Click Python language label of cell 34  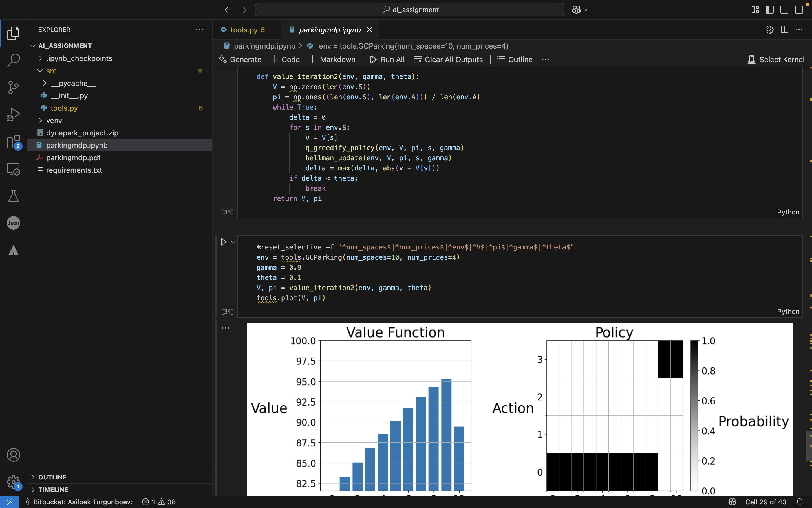[788, 312]
